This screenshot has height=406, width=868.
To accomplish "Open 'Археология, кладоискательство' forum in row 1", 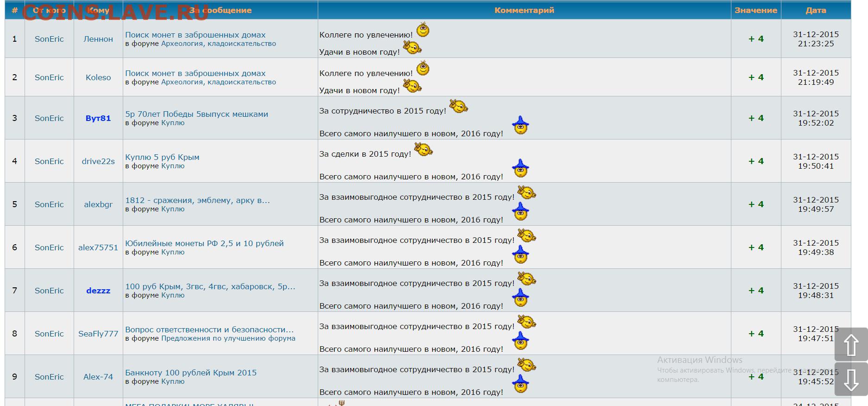I will (x=218, y=44).
